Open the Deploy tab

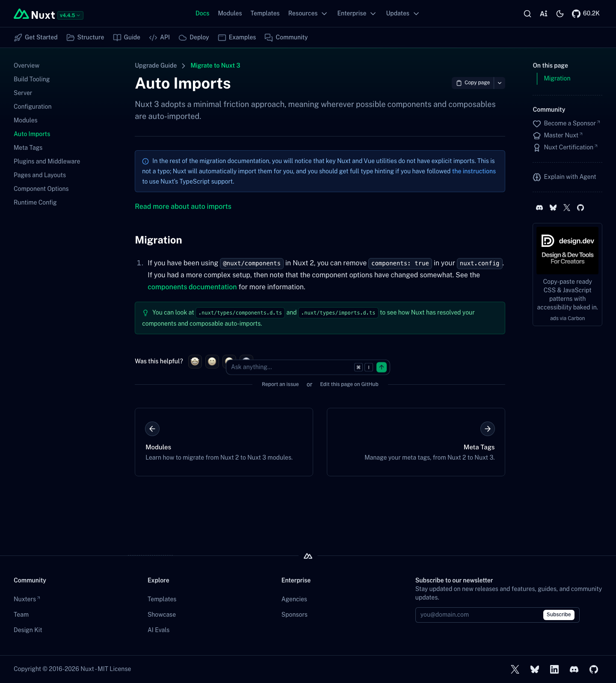(194, 38)
